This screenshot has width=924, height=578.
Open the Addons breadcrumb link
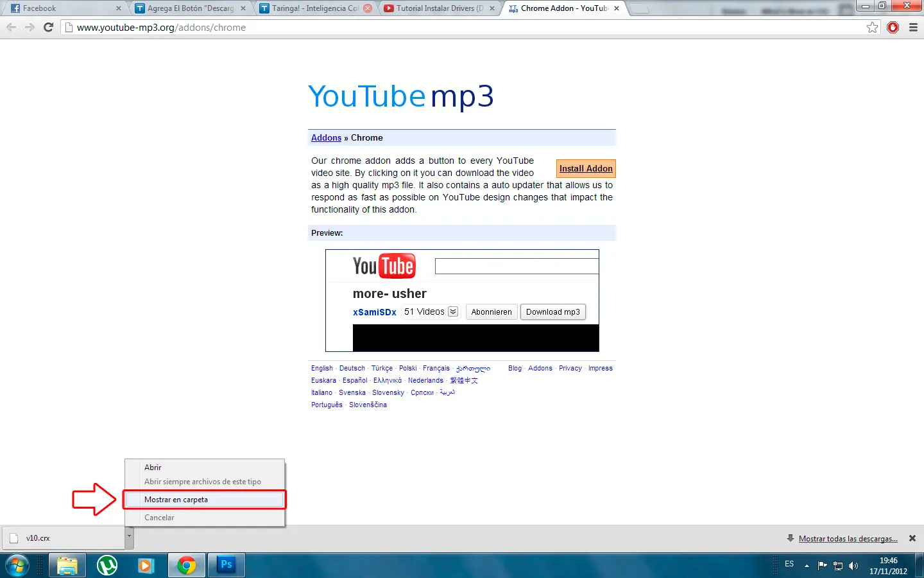click(x=326, y=138)
